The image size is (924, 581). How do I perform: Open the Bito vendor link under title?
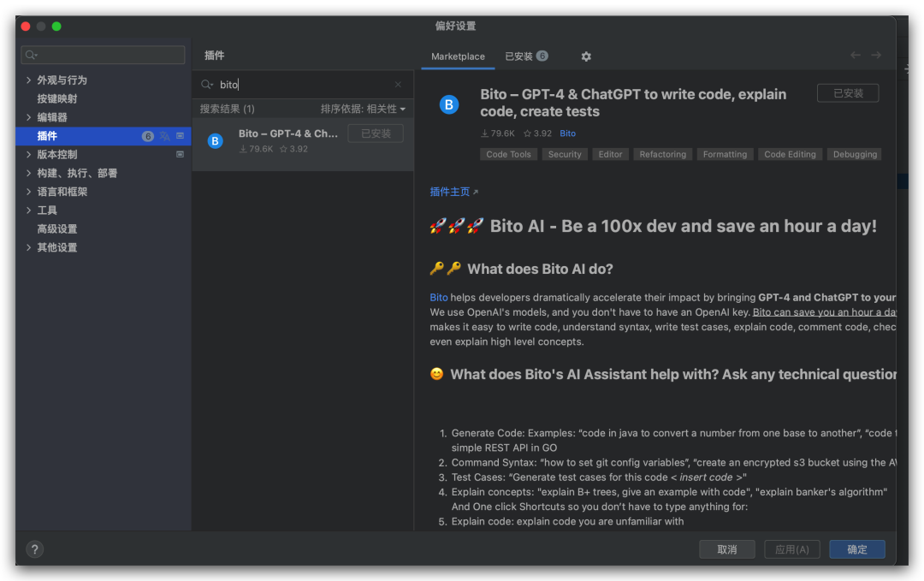[x=567, y=133]
